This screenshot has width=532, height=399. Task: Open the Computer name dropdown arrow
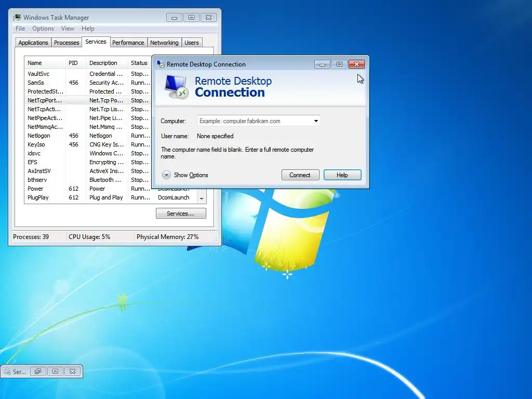pyautogui.click(x=316, y=121)
